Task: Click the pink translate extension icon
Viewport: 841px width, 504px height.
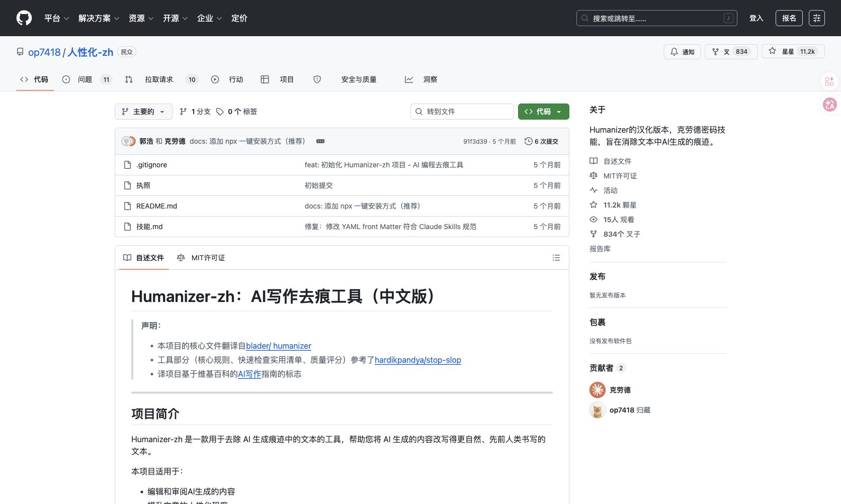Action: pos(829,105)
